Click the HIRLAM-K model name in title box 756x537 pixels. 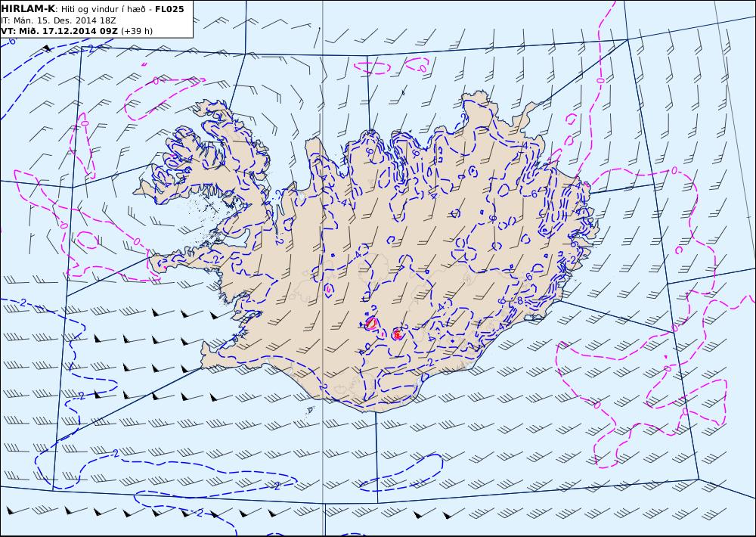[x=28, y=9]
